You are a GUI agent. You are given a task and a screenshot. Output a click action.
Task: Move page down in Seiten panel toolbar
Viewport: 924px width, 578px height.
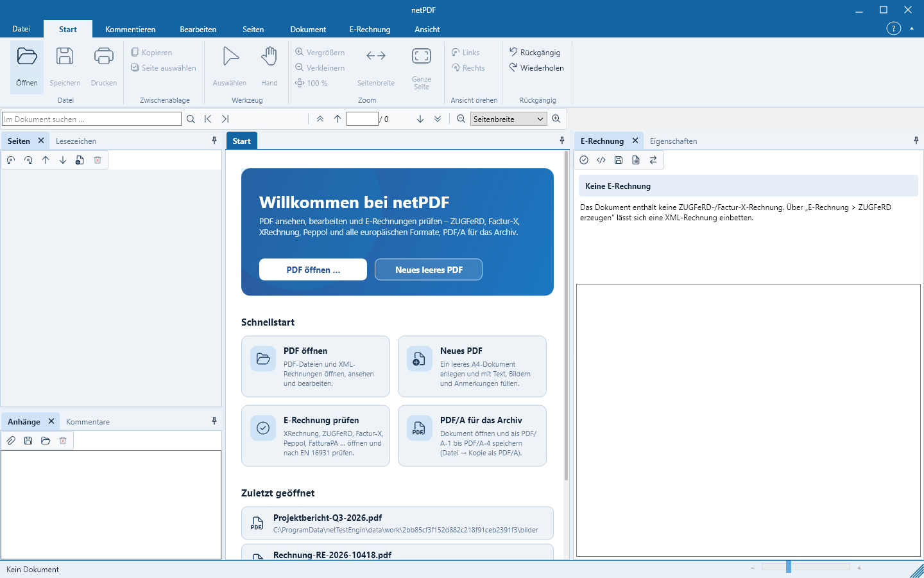coord(63,160)
